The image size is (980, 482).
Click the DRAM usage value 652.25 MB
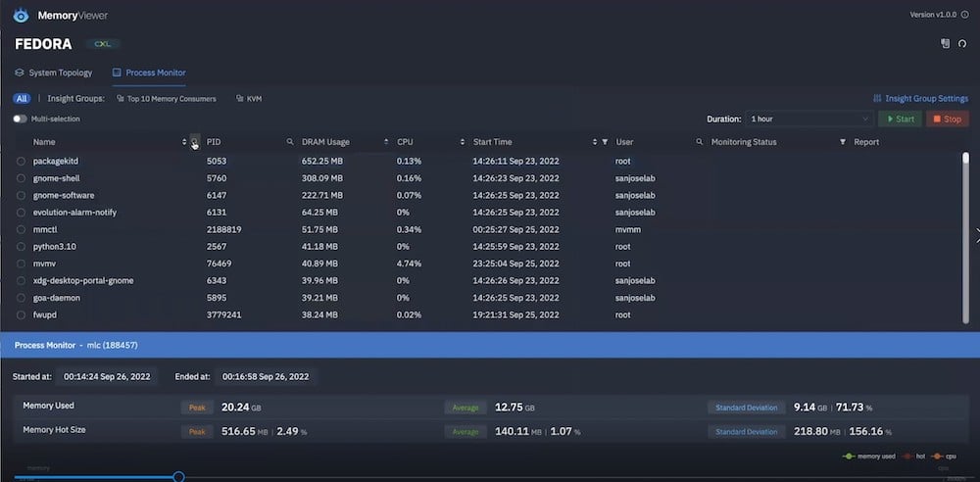pyautogui.click(x=320, y=162)
